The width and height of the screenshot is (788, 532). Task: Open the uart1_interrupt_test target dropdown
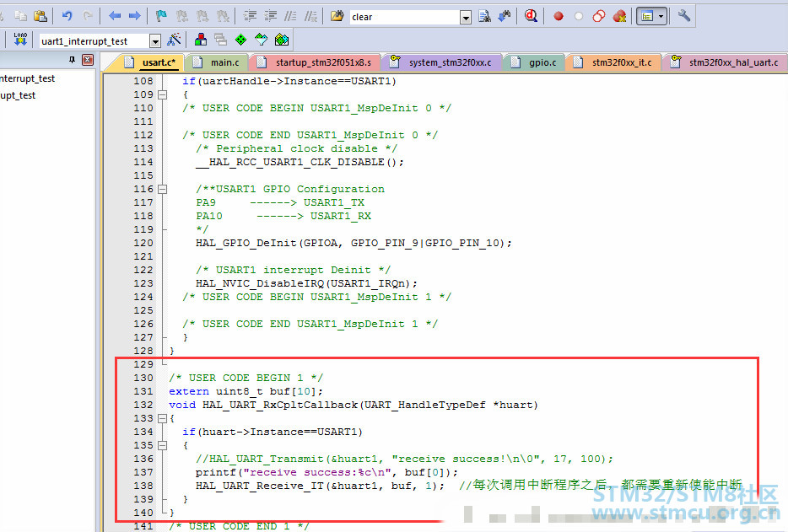(155, 40)
